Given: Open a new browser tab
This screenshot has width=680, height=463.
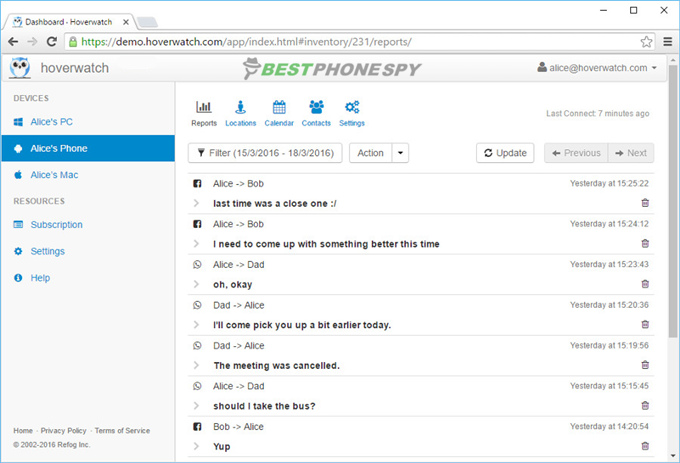Looking at the screenshot, I should pos(147,22).
